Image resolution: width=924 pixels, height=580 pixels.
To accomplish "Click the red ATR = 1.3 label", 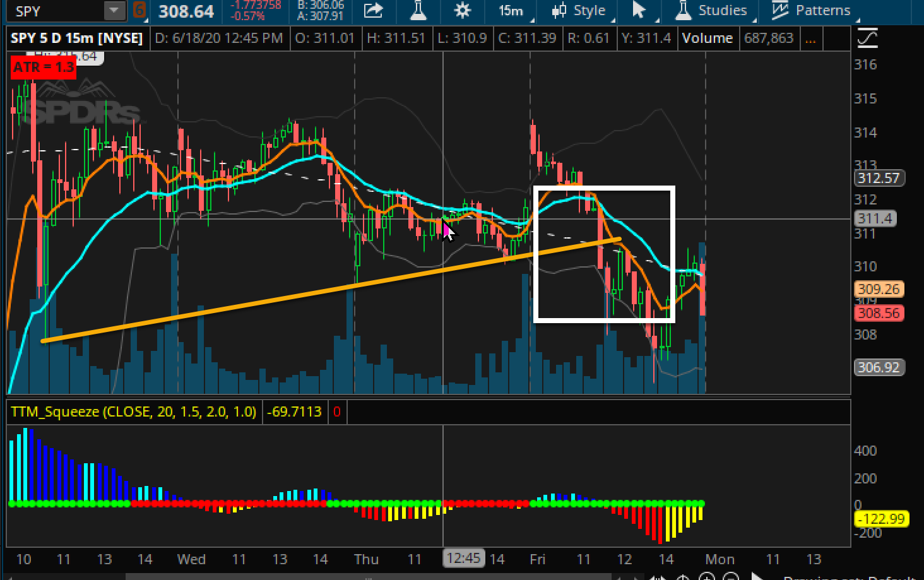I will [x=44, y=67].
